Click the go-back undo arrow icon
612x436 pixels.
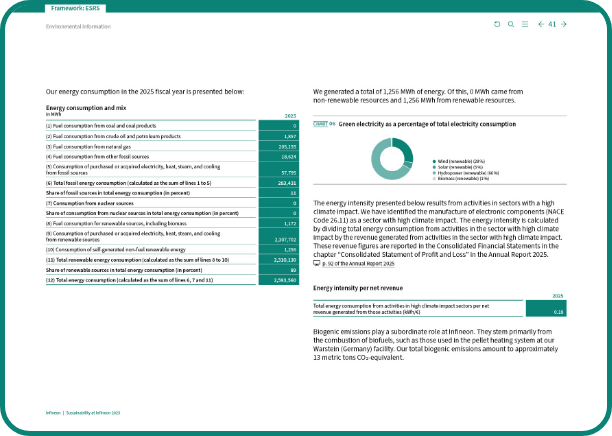498,24
